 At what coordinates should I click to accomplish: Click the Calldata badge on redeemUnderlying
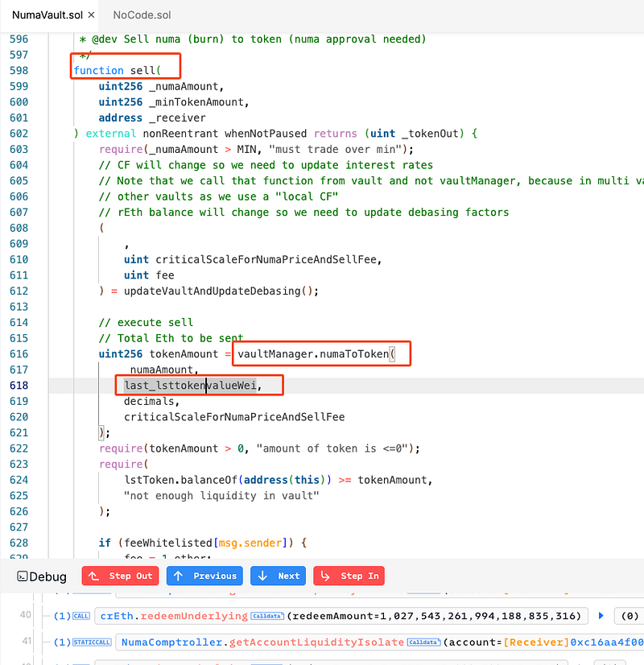click(x=267, y=616)
